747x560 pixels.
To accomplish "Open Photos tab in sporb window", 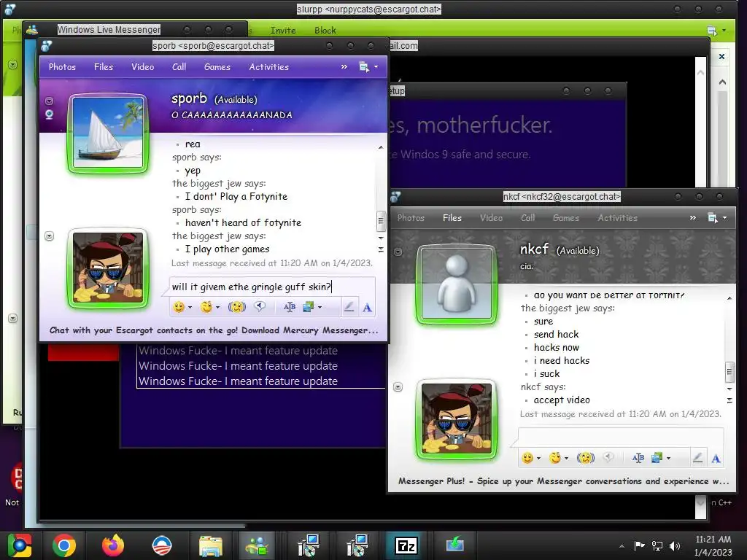I will pos(62,67).
